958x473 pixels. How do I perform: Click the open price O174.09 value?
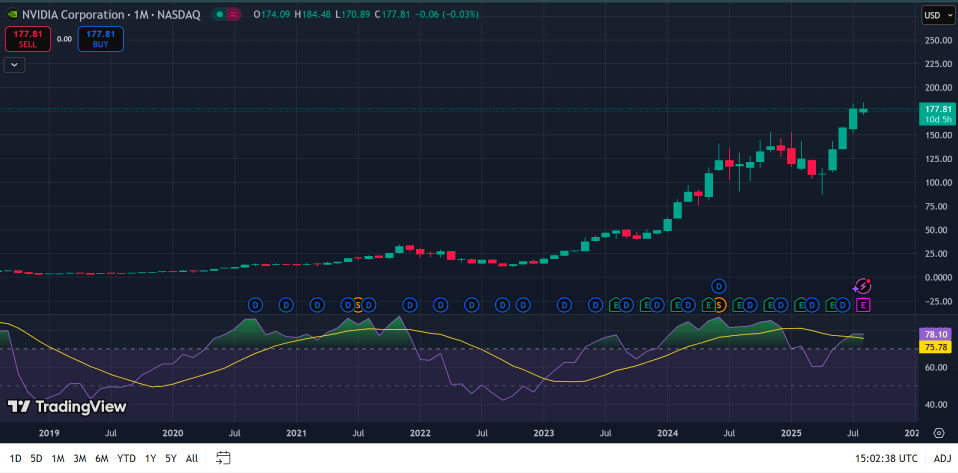click(271, 15)
